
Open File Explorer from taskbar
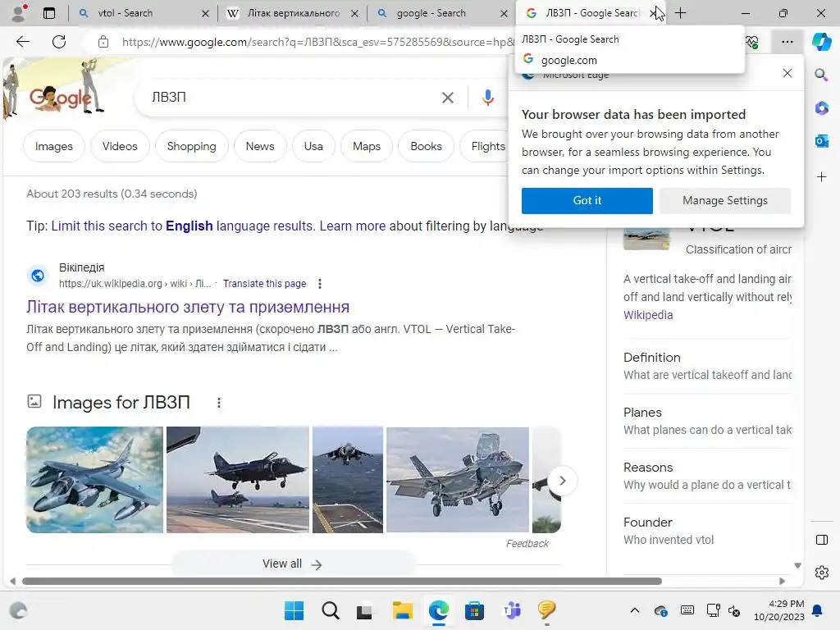pos(402,610)
